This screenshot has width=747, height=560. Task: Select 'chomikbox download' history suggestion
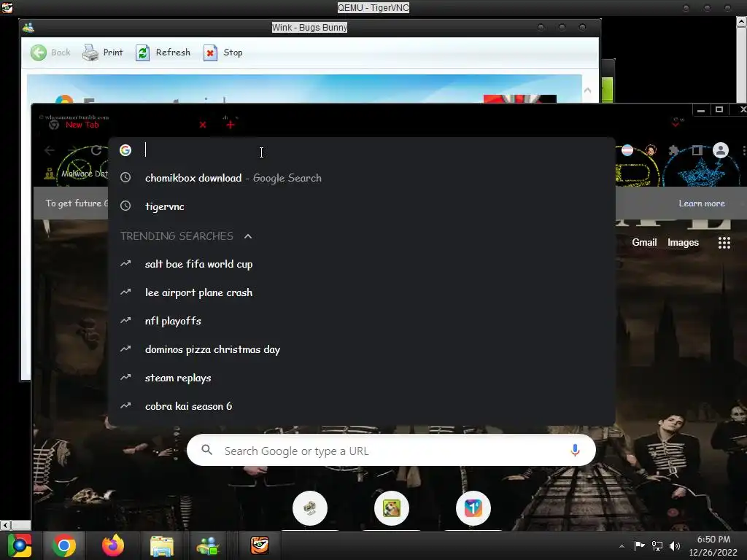pyautogui.click(x=362, y=178)
